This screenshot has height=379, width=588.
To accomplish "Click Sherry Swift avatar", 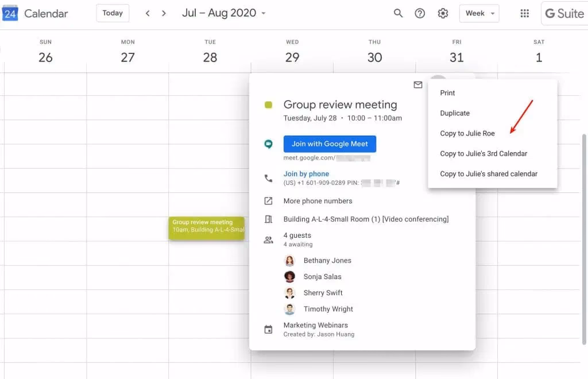I will 289,293.
